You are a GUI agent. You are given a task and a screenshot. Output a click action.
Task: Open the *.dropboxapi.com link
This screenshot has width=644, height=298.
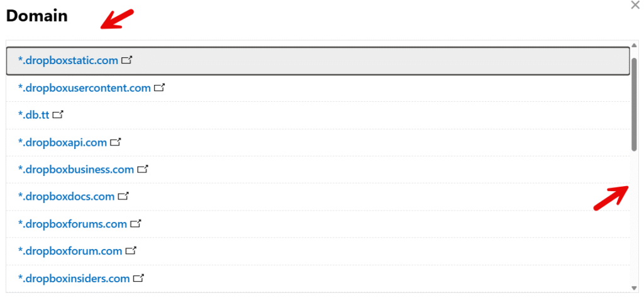62,143
